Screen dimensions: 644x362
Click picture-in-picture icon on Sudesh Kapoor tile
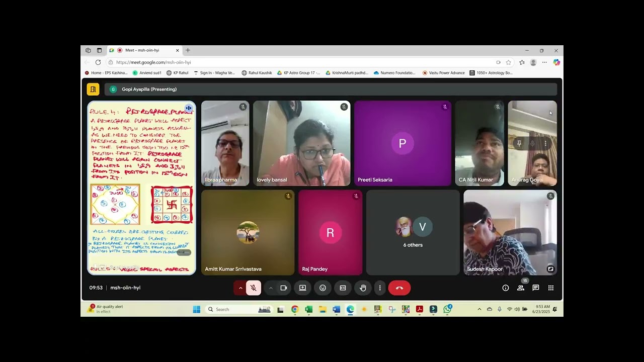pos(550,269)
